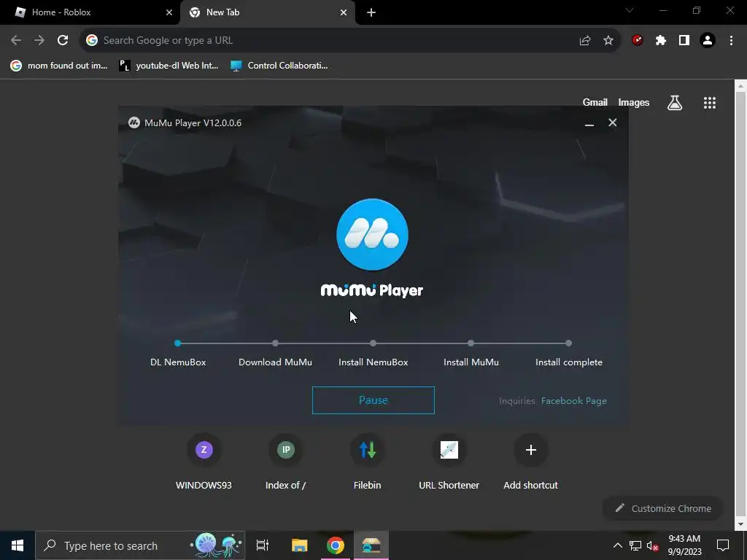This screenshot has width=747, height=560.
Task: Open the Filebin shortcut
Action: click(x=368, y=462)
